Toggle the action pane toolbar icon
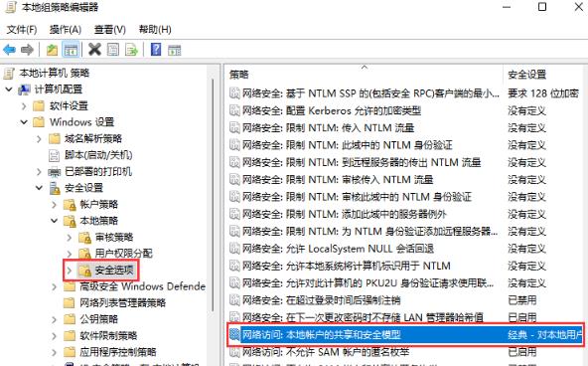The width and height of the screenshot is (588, 366). click(x=175, y=50)
